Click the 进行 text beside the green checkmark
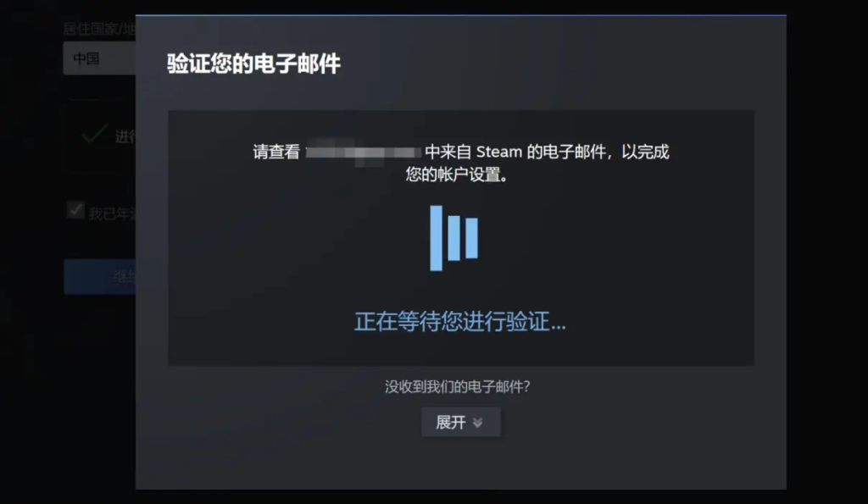Screen dimensions: 868x504 coord(125,136)
